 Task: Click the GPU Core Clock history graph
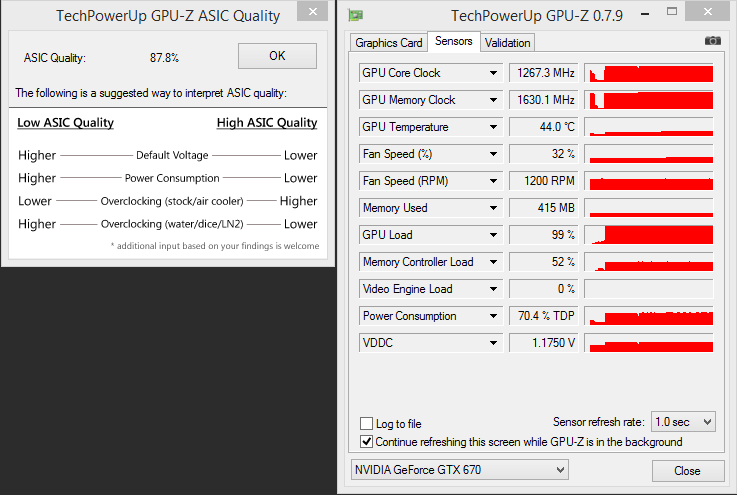(649, 73)
